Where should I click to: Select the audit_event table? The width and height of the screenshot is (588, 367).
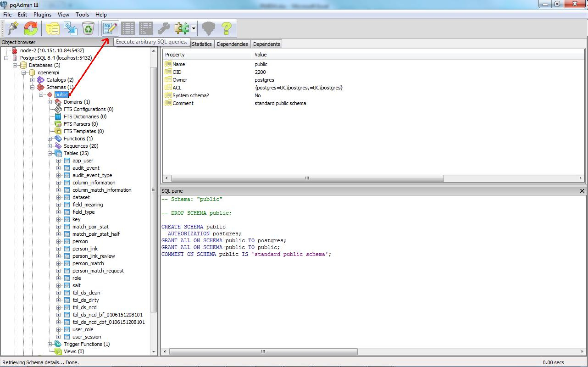click(86, 168)
